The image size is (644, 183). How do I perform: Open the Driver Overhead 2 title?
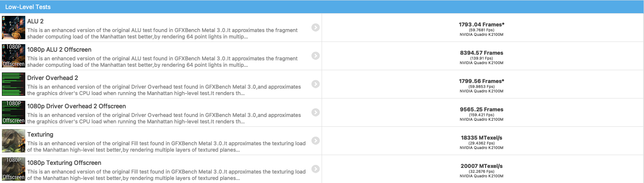tap(52, 78)
